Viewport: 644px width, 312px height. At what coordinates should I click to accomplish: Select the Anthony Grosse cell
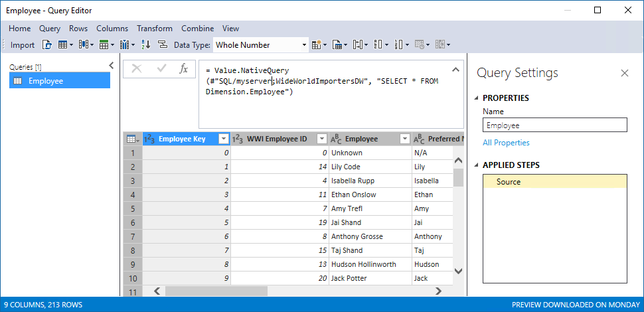(x=370, y=236)
